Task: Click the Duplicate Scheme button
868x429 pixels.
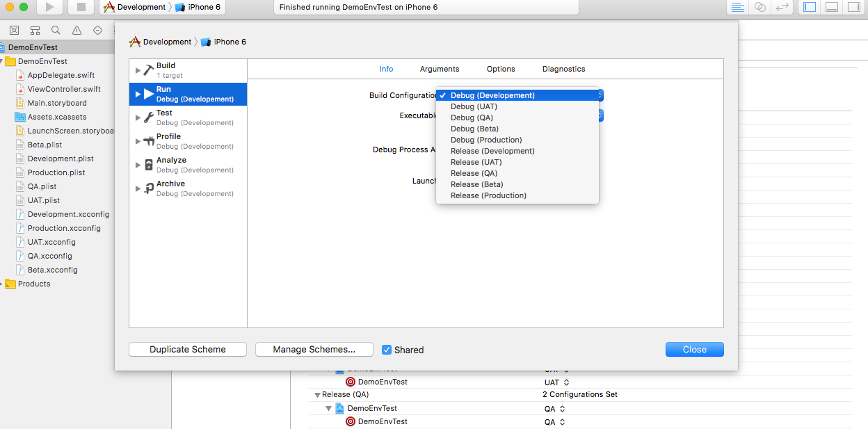Action: [x=188, y=350]
